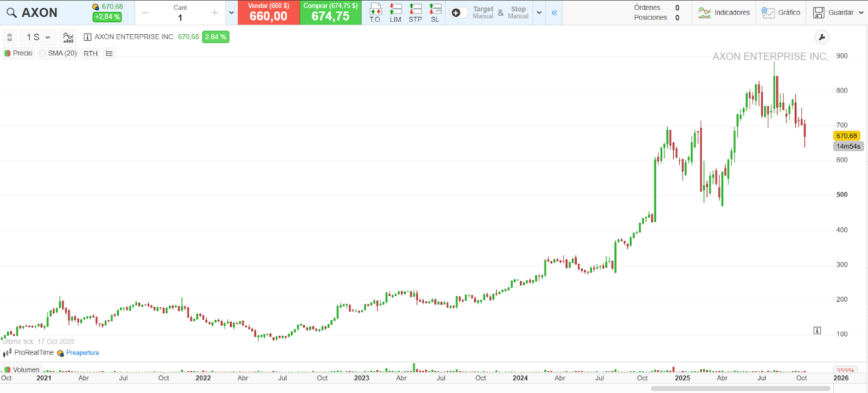Viewport: 868px width, 393px height.
Task: Expand the Guardar dropdown arrow
Action: 861,12
